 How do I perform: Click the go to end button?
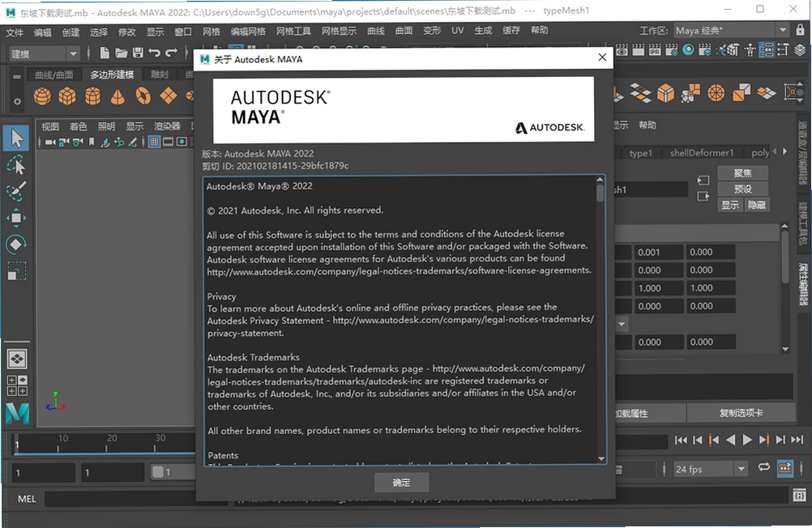tap(797, 440)
